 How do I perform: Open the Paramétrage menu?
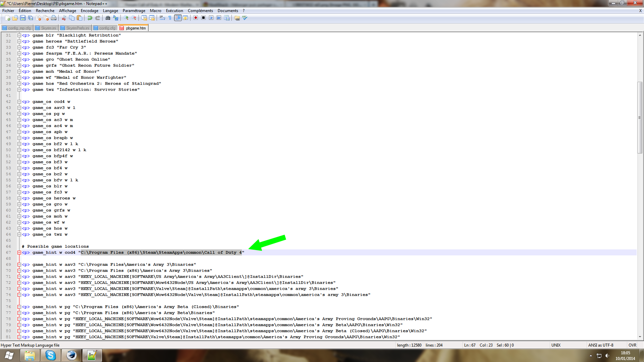tap(134, 11)
